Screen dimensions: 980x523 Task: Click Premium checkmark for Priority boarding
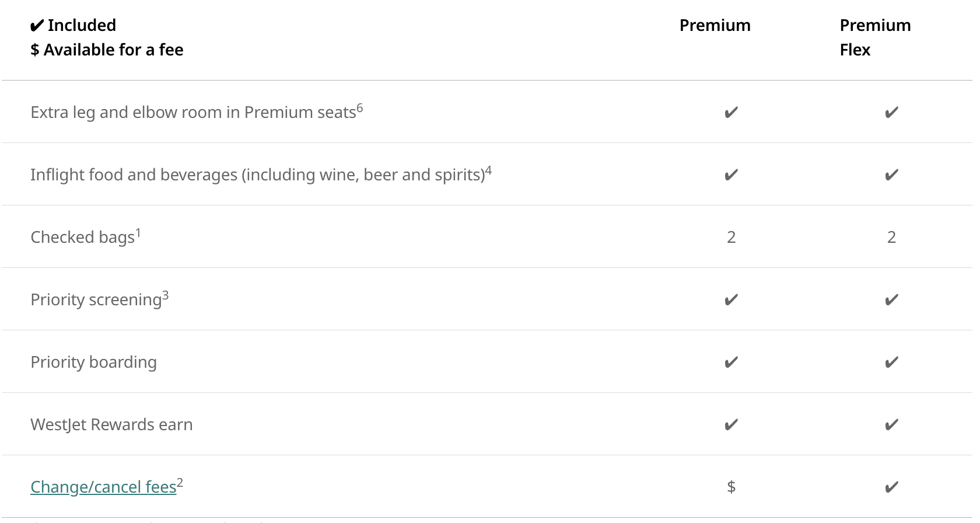point(731,362)
